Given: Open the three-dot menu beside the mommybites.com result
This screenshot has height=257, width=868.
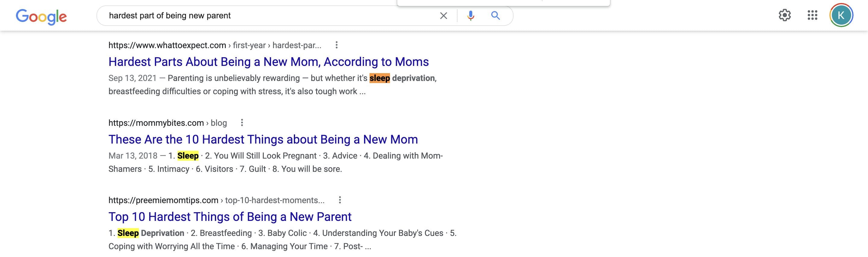Looking at the screenshot, I should [x=242, y=123].
